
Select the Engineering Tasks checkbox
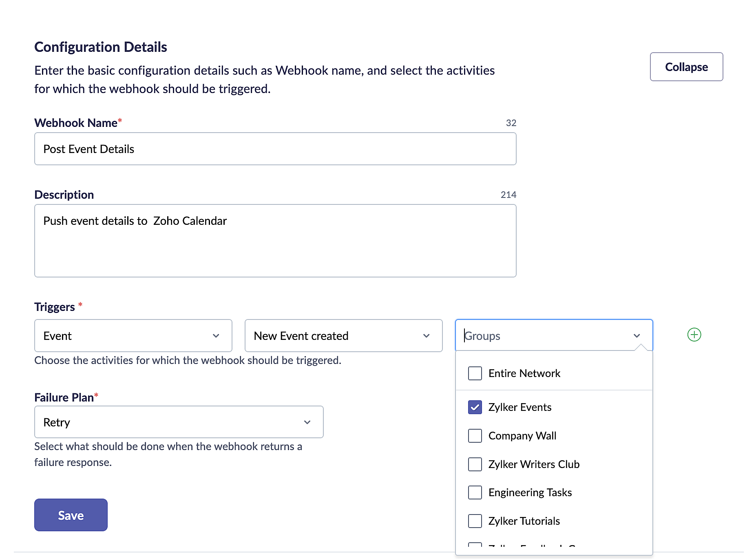click(475, 492)
